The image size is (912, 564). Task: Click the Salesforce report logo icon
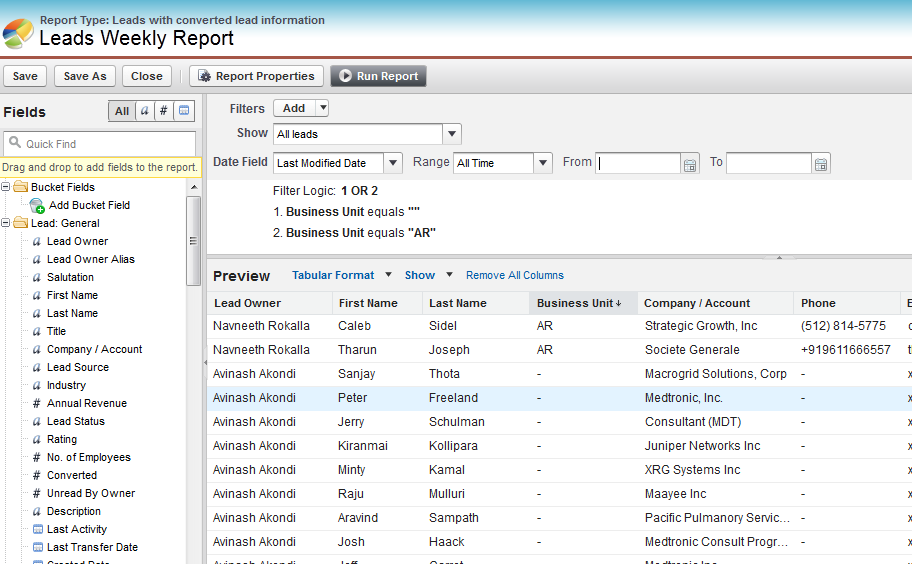(18, 33)
